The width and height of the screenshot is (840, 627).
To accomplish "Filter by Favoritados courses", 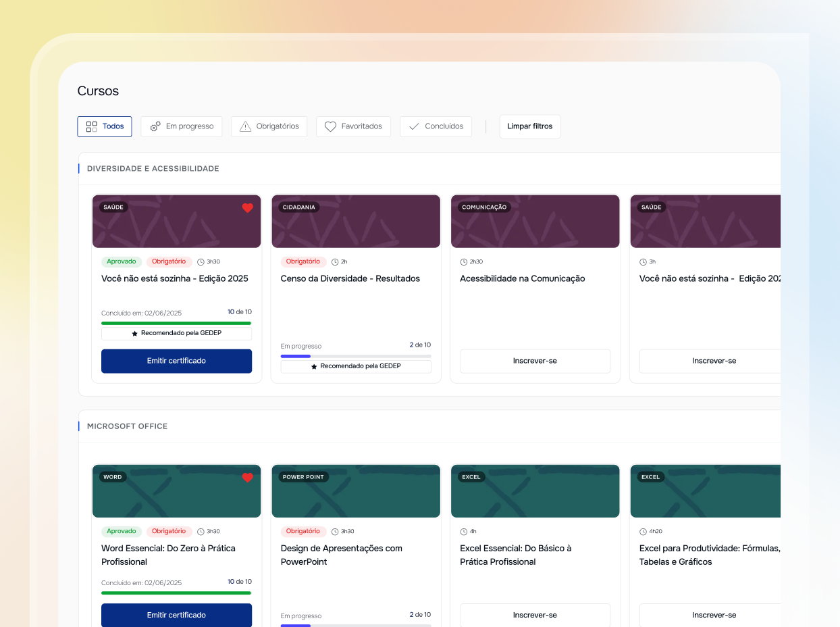I will coord(353,126).
